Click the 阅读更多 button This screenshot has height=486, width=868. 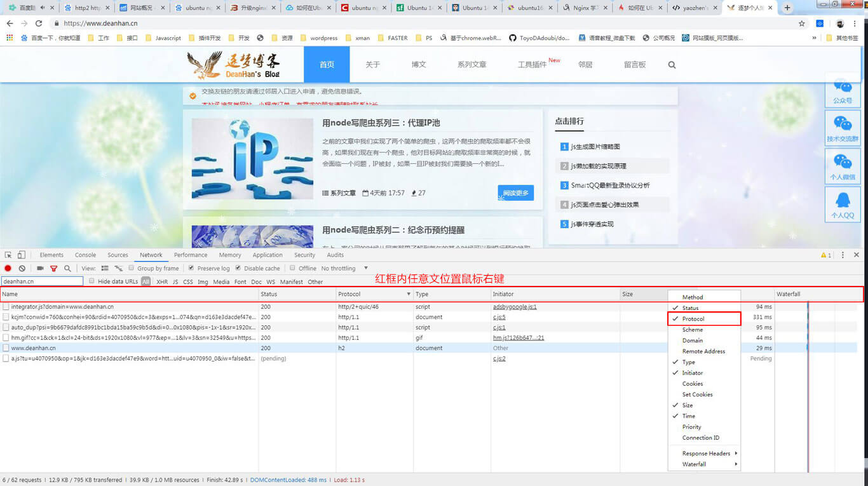click(515, 193)
